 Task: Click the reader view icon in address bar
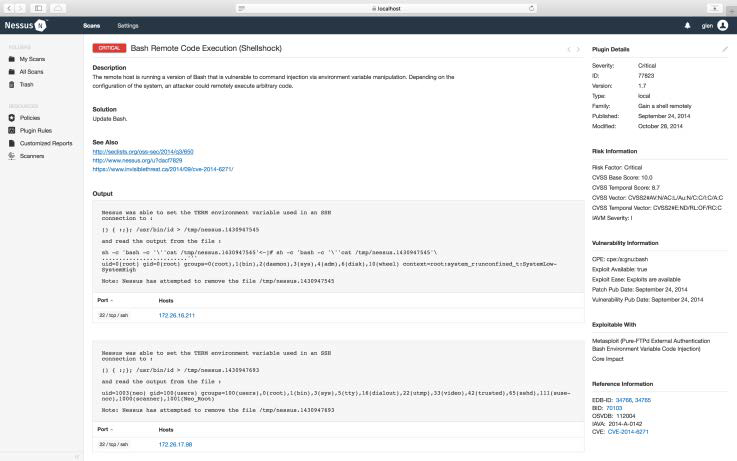(241, 8)
